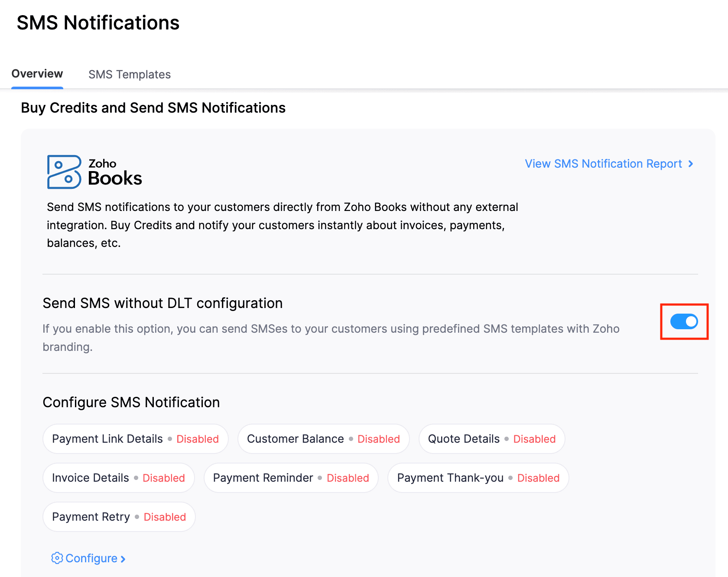Open the Configure link
728x577 pixels.
point(92,558)
